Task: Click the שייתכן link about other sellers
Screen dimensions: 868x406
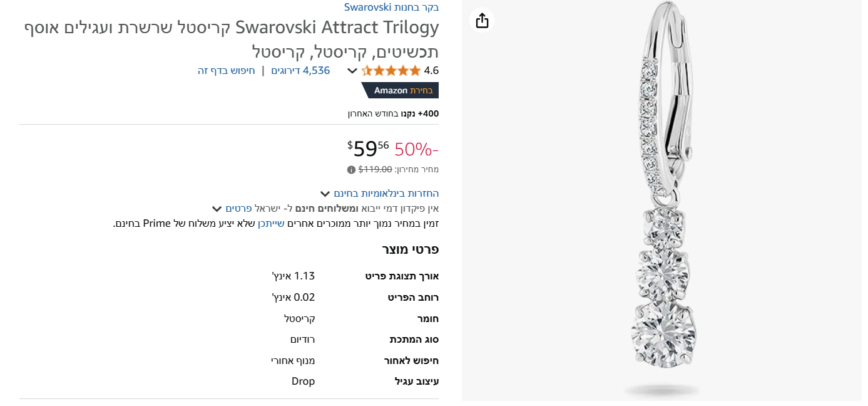Action: 271,223
